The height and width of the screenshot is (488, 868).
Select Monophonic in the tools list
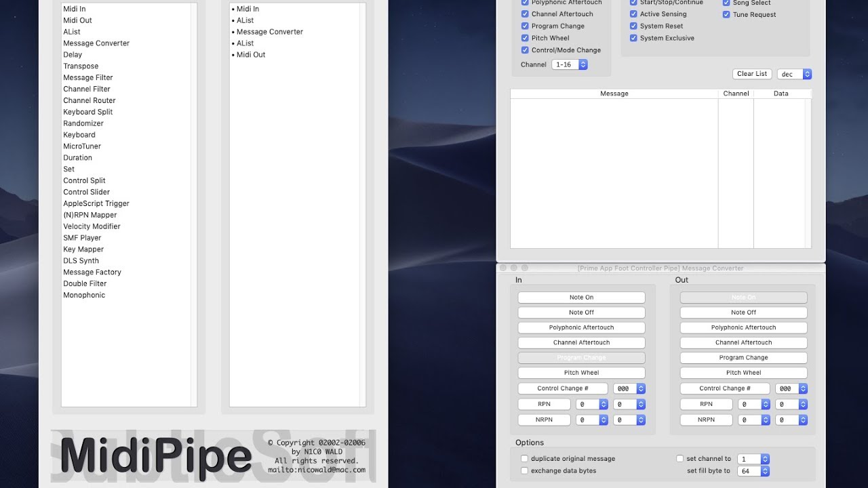(84, 296)
